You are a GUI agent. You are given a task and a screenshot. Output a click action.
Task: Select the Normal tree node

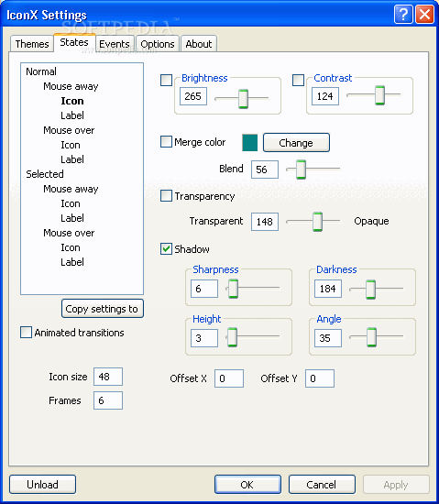pos(41,71)
